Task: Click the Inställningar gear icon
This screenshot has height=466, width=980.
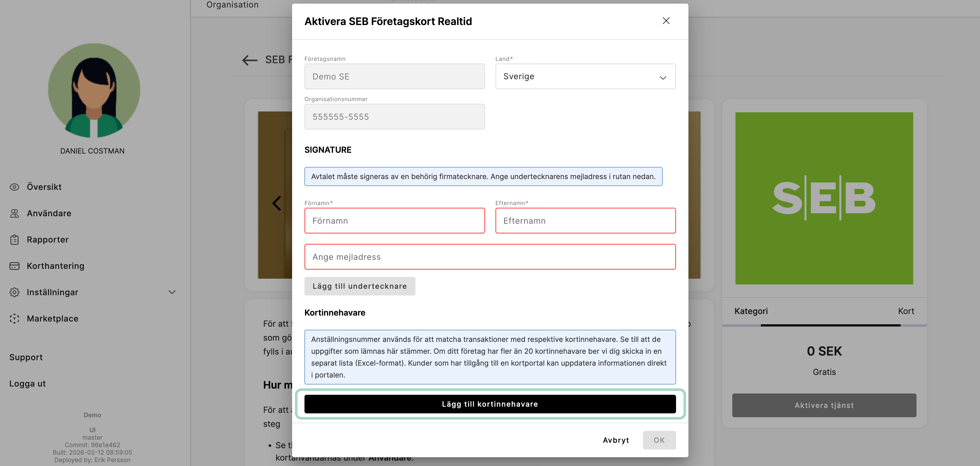Action: pyautogui.click(x=14, y=292)
